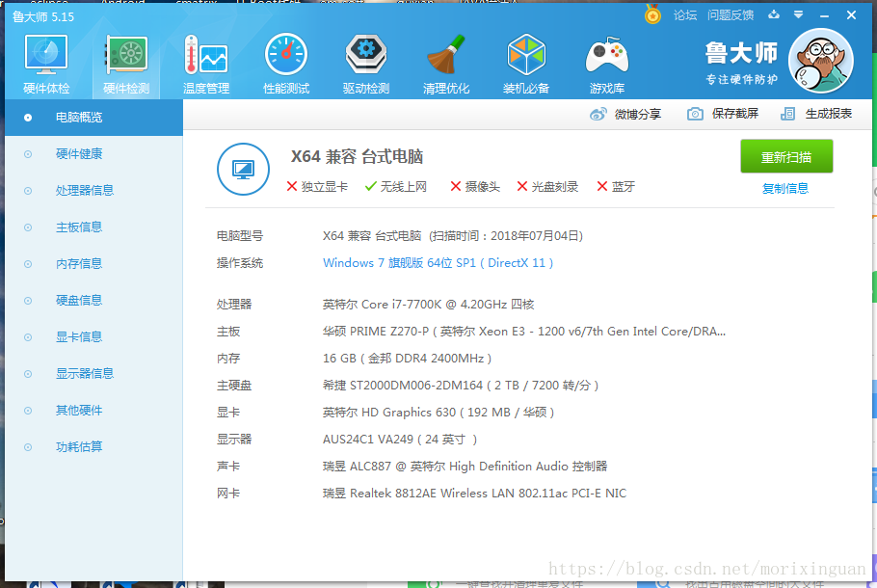877x588 pixels.
Task: Open 清理优化 cleanup broom icon
Action: 446,65
